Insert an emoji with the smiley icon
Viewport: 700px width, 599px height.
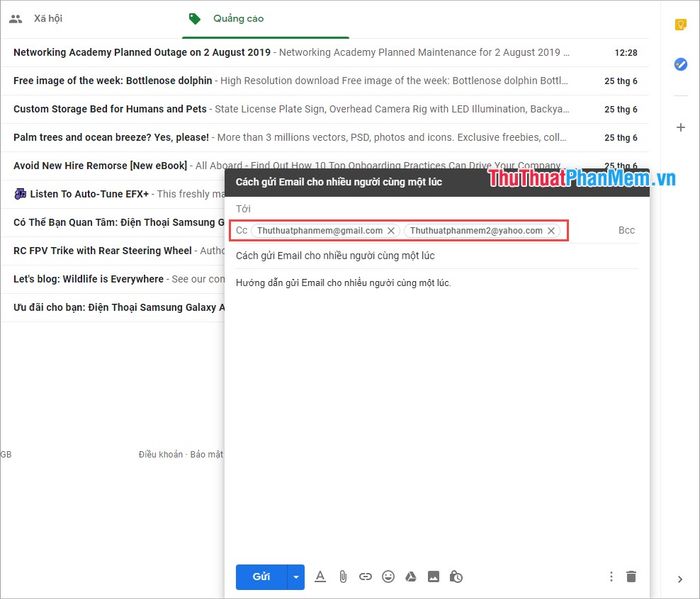point(388,577)
